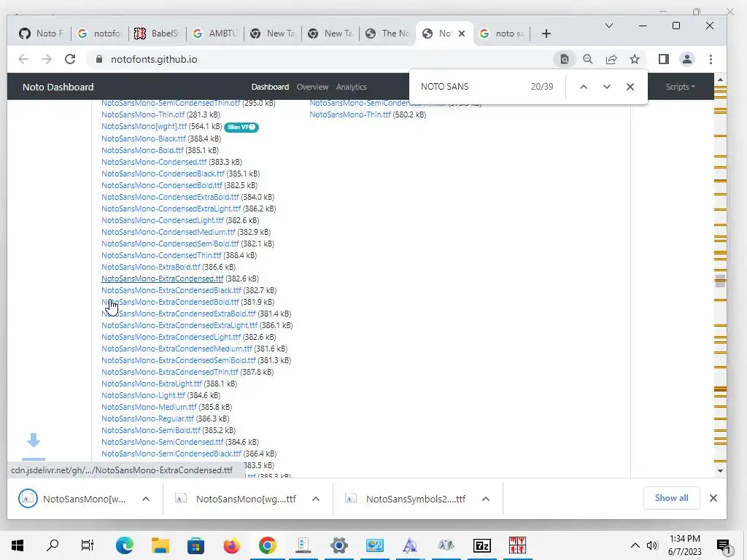Open Firefox from taskbar

(231, 545)
